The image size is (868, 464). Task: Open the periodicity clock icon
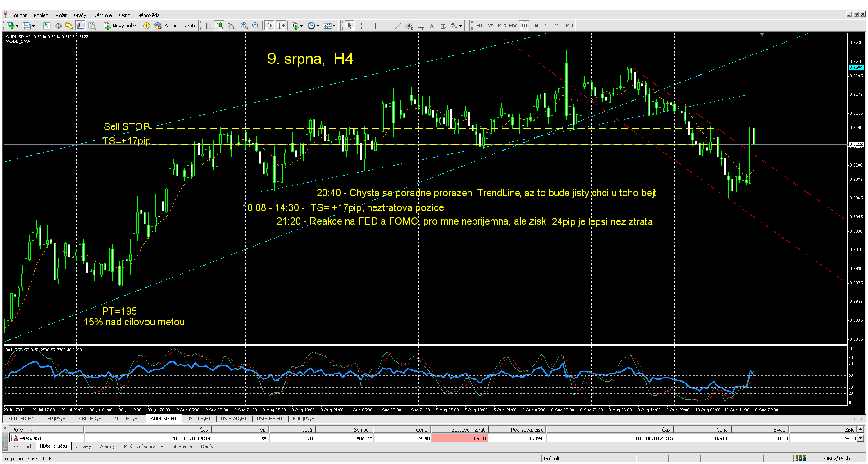[311, 26]
